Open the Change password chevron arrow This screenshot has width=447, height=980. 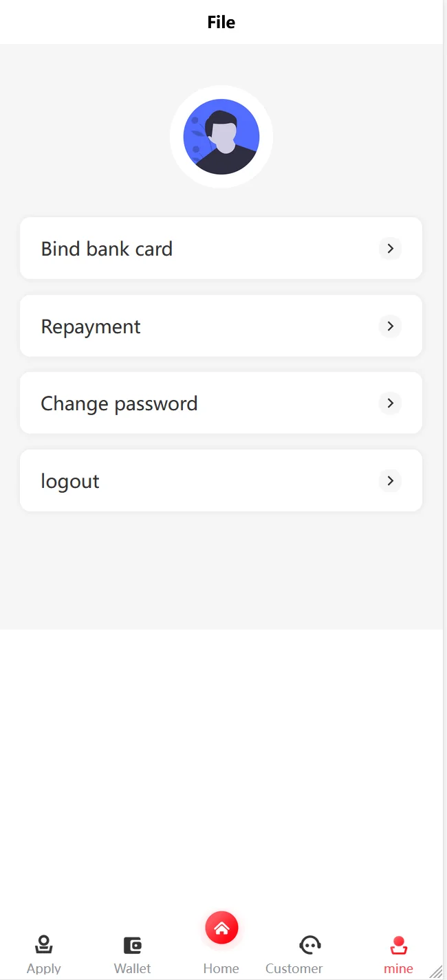[x=390, y=403]
